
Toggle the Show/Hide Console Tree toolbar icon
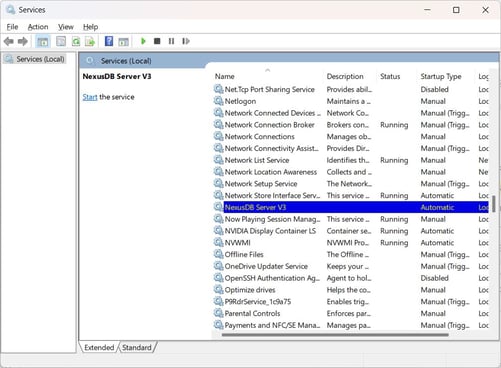point(43,41)
